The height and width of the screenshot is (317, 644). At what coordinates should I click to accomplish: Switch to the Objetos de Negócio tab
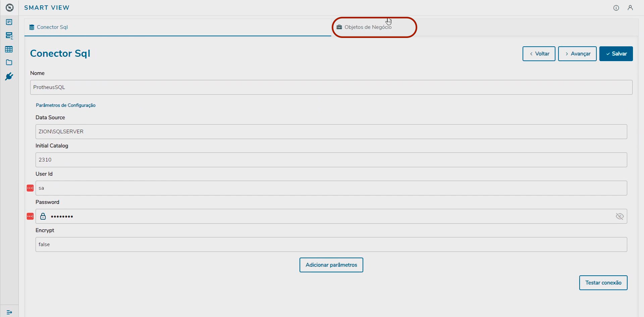[368, 27]
